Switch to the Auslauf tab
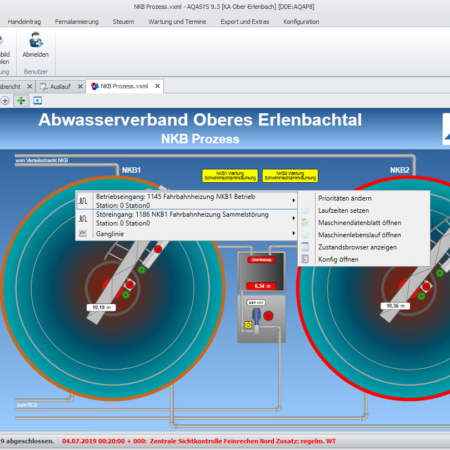The image size is (450, 450). [x=60, y=87]
